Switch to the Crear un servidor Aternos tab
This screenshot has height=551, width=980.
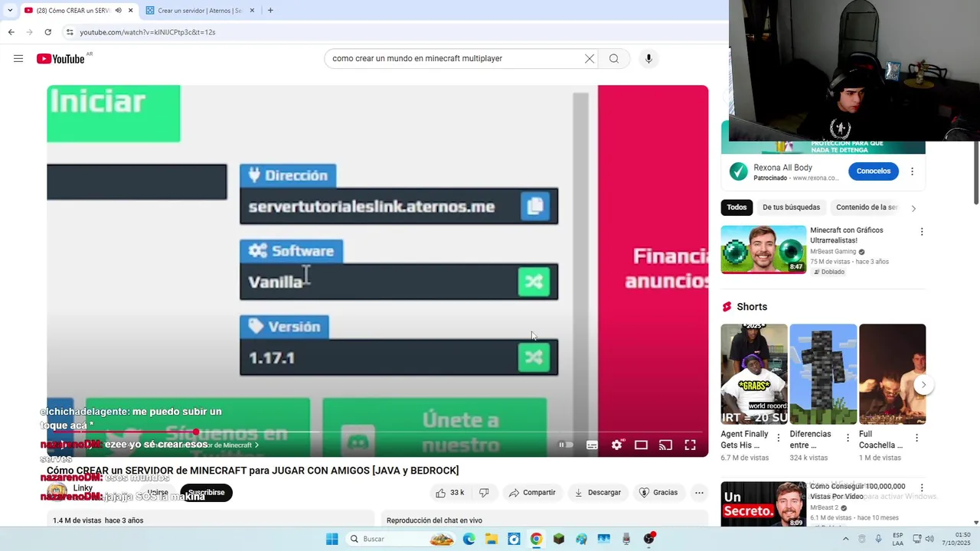click(x=199, y=11)
